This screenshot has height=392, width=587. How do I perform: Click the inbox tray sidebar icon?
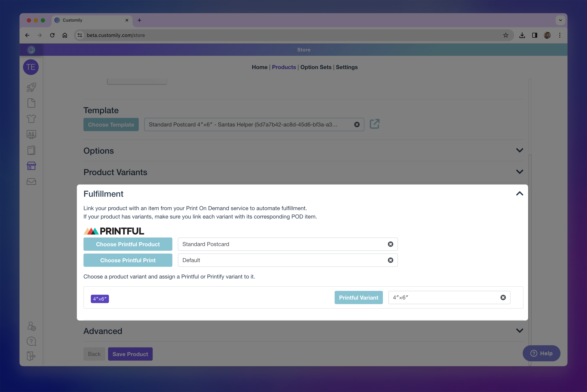point(31,182)
